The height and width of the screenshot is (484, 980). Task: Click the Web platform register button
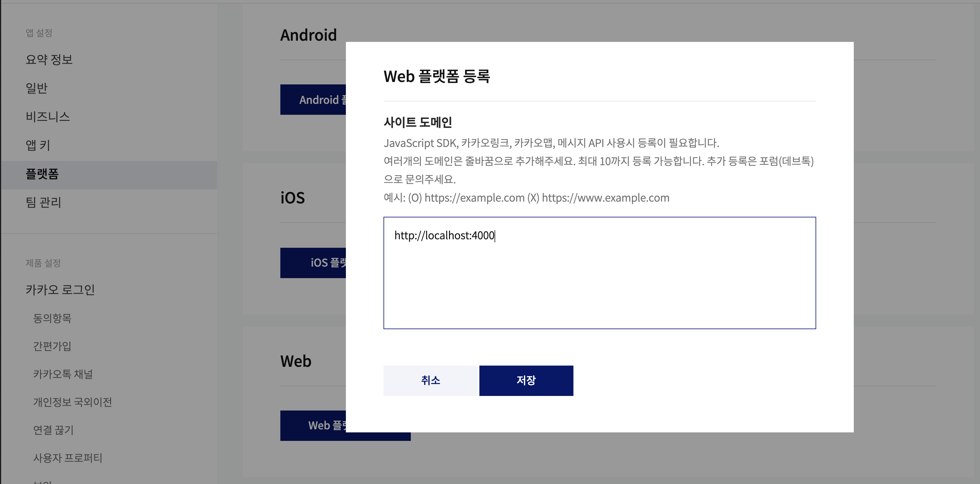(313, 425)
